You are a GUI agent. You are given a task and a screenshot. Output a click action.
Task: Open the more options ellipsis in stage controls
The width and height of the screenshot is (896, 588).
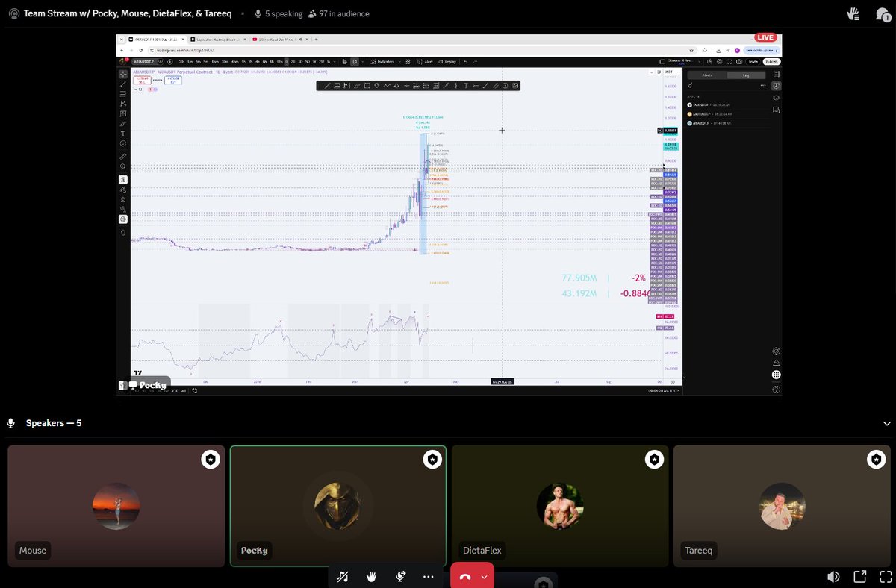coord(428,576)
